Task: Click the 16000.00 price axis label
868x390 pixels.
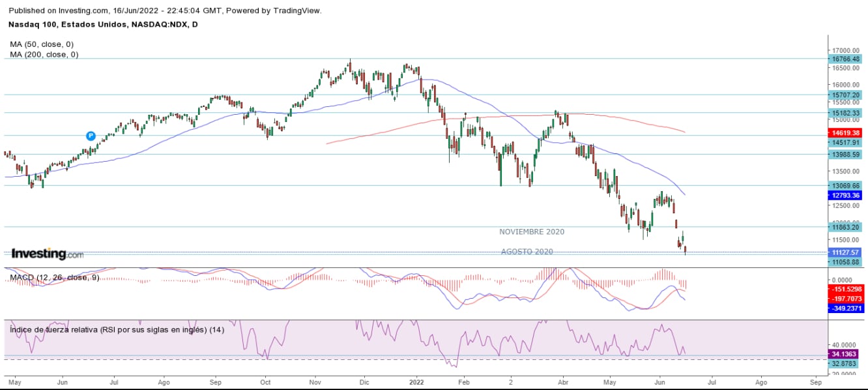Action: (846, 85)
